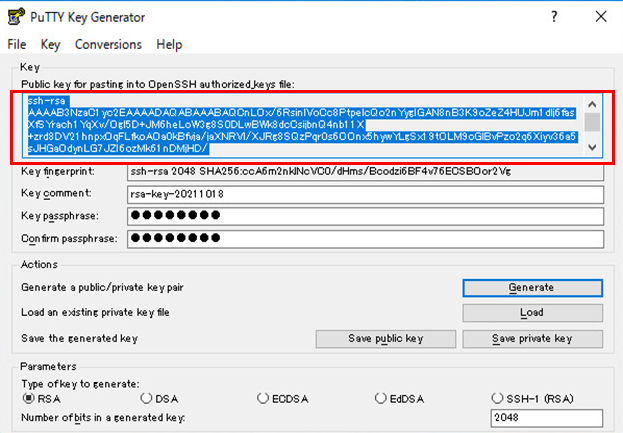Click 'Public key for pasting into OpenSSH' label
The height and width of the screenshot is (433, 623).
pyautogui.click(x=158, y=85)
